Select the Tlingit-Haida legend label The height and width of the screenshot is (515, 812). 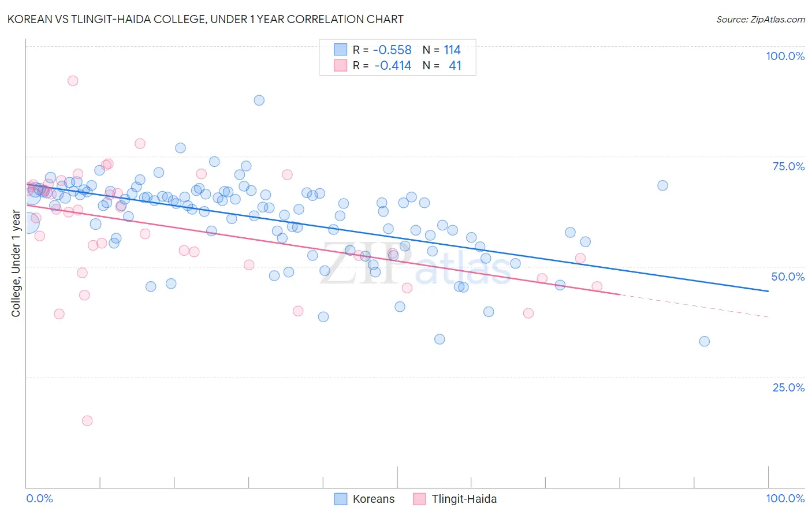tap(464, 499)
